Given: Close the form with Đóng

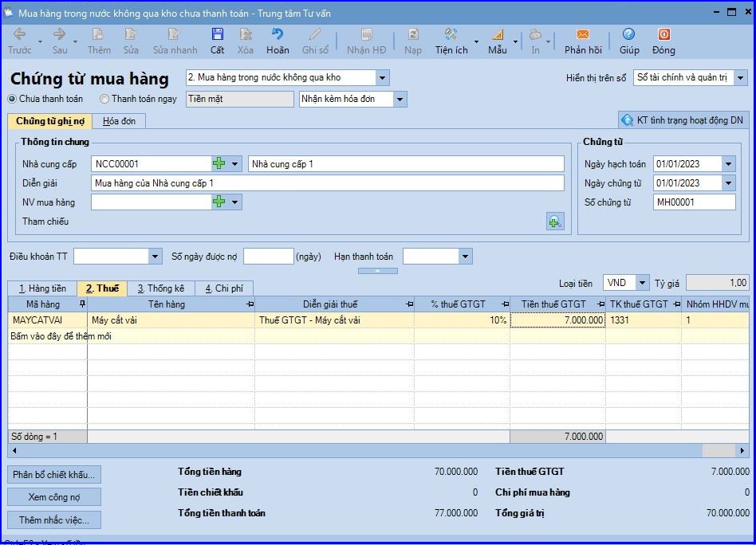Looking at the screenshot, I should click(x=664, y=41).
